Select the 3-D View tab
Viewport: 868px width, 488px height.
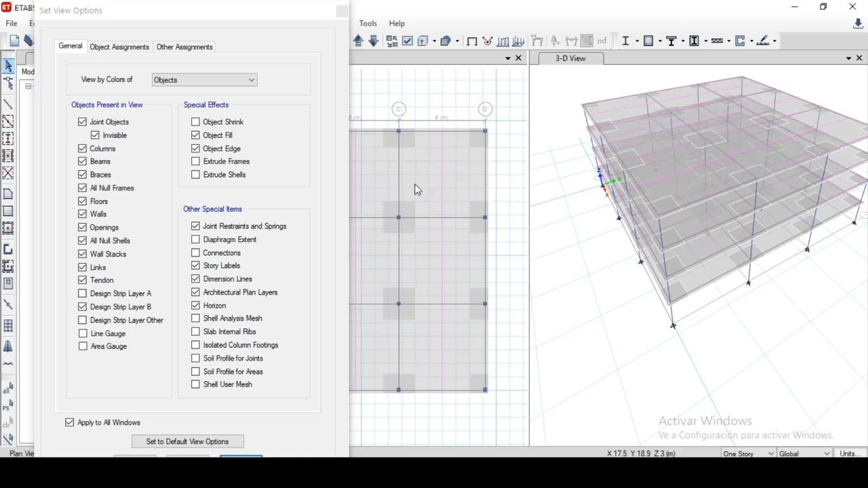570,58
